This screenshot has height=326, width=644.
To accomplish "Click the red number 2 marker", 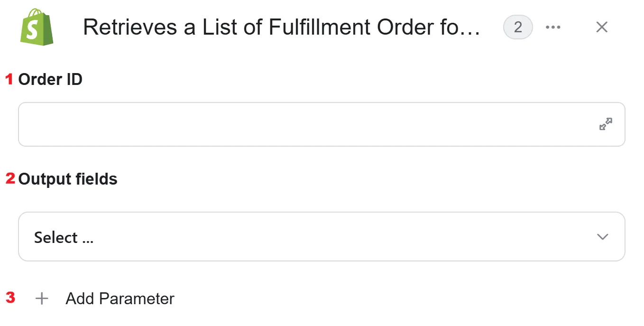I will pyautogui.click(x=10, y=179).
